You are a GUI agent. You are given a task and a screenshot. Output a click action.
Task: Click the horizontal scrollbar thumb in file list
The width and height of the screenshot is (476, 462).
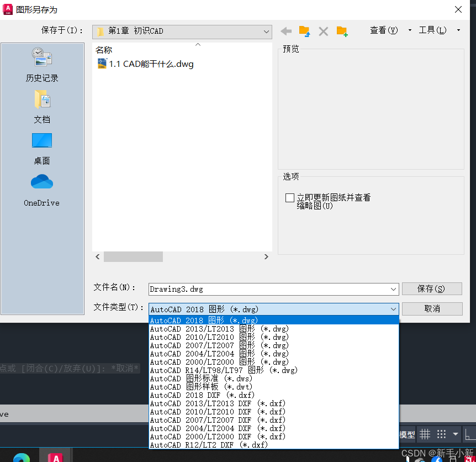(x=133, y=256)
